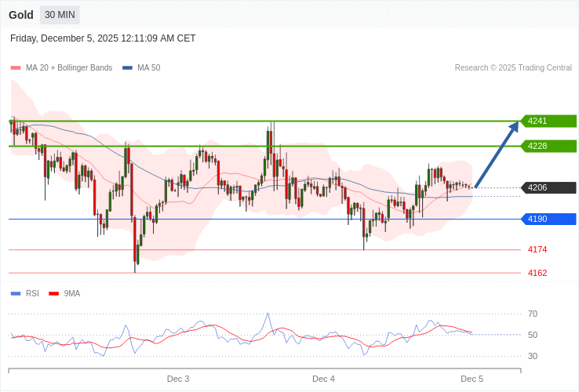Click the Dec 5 date axis marker
The height and width of the screenshot is (392, 579).
point(472,379)
